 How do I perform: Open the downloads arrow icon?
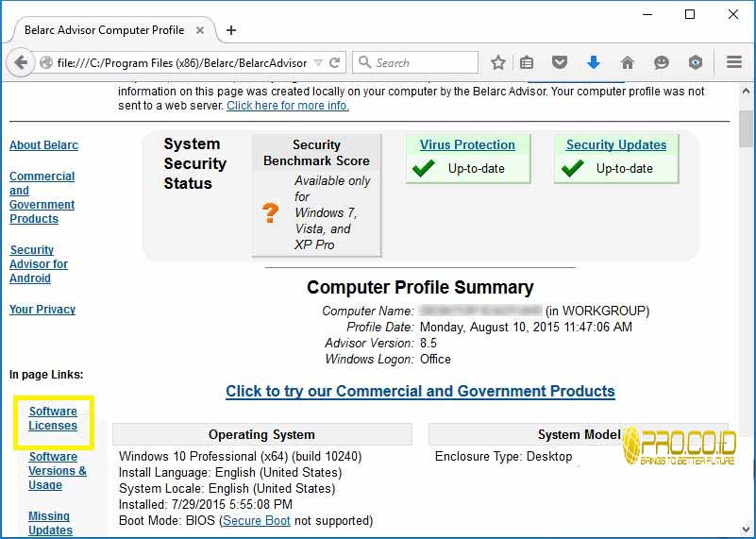594,62
